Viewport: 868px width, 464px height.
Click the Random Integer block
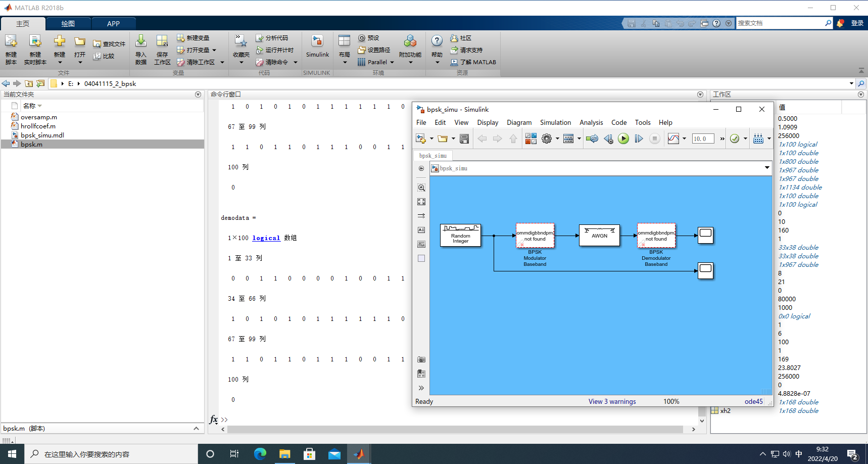pos(460,235)
